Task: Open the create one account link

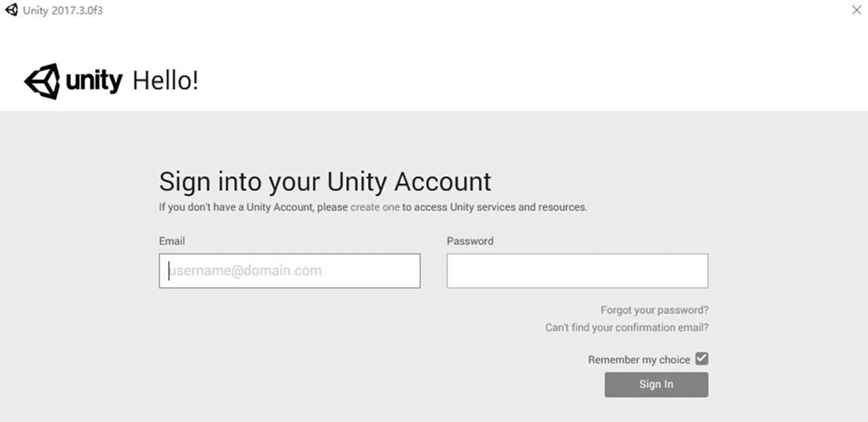Action: coord(375,207)
